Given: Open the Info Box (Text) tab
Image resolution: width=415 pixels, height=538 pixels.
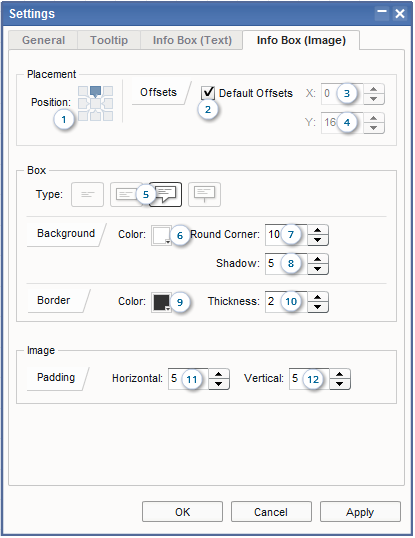Looking at the screenshot, I should point(192,40).
